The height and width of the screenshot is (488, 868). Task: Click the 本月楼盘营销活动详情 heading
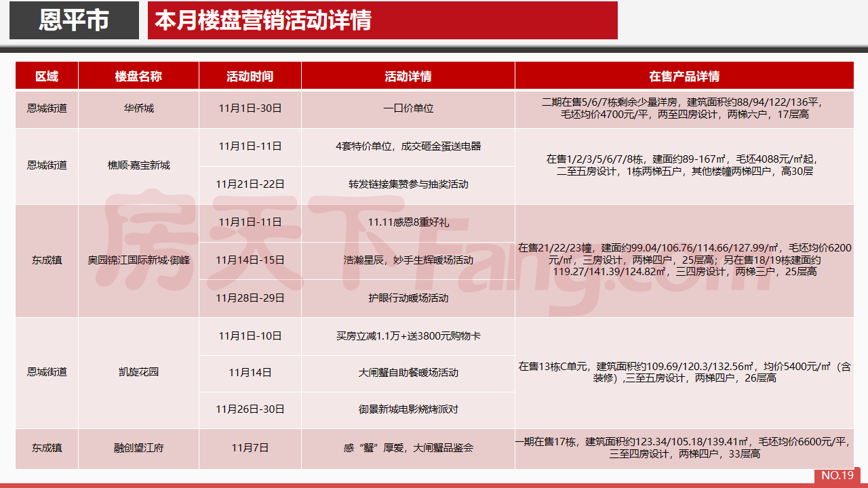263,20
